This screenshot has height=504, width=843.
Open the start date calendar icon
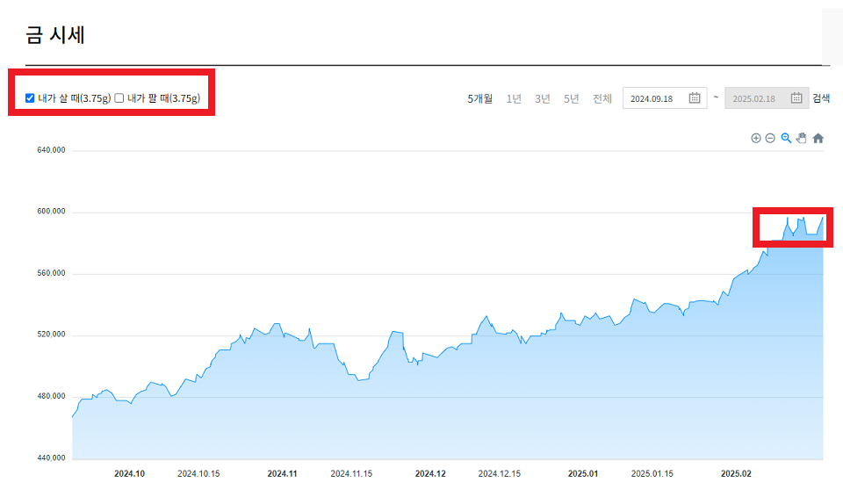(695, 97)
